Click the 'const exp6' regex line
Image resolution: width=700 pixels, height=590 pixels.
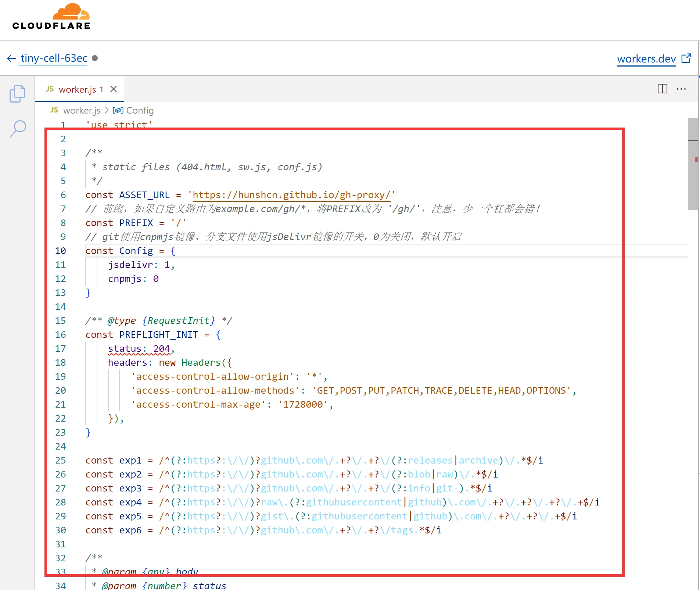pyautogui.click(x=263, y=530)
